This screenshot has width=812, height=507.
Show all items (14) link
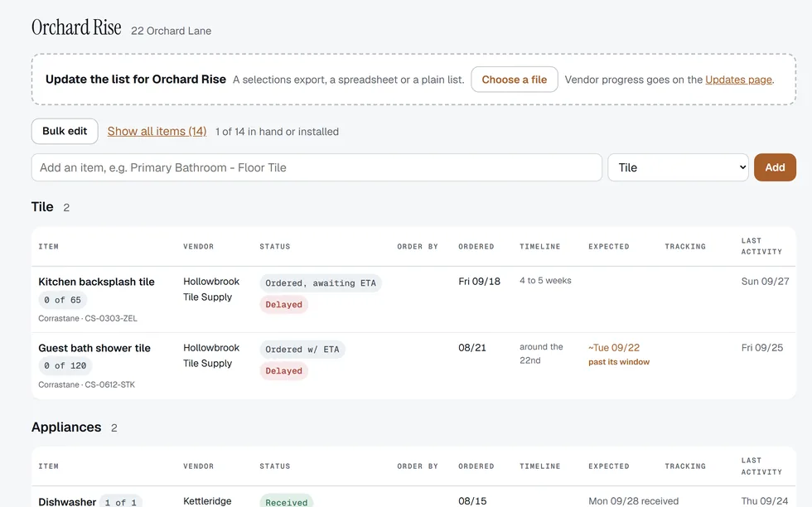click(x=157, y=132)
